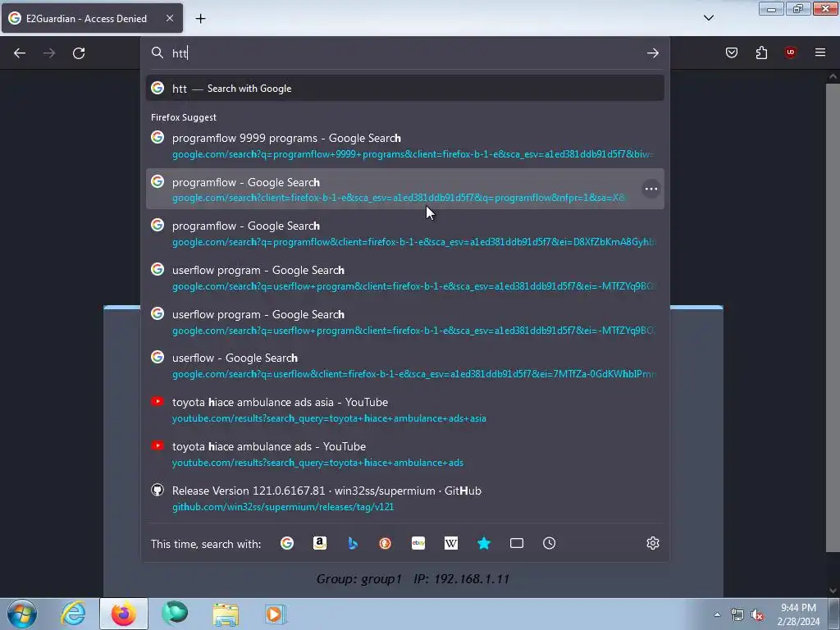
Task: Open the Windows Start button
Action: coord(22,614)
